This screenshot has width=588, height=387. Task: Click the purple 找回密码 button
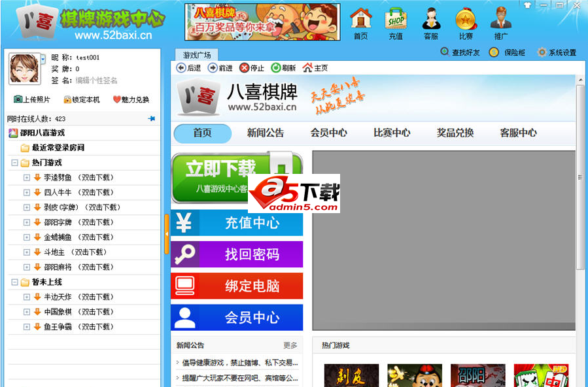(237, 254)
